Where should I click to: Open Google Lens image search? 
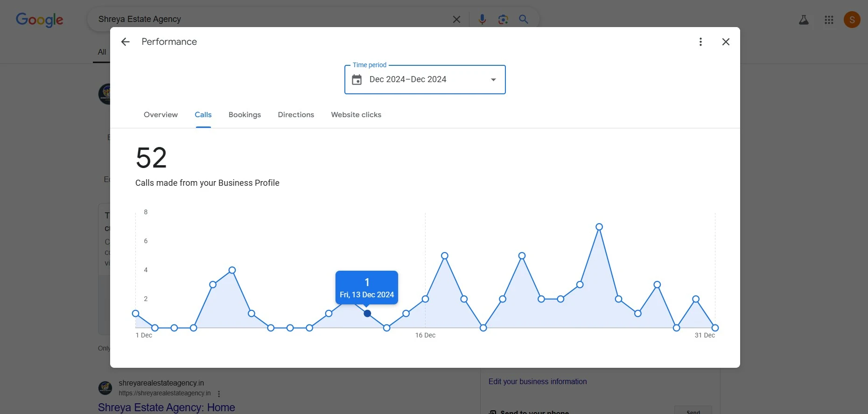pyautogui.click(x=503, y=19)
